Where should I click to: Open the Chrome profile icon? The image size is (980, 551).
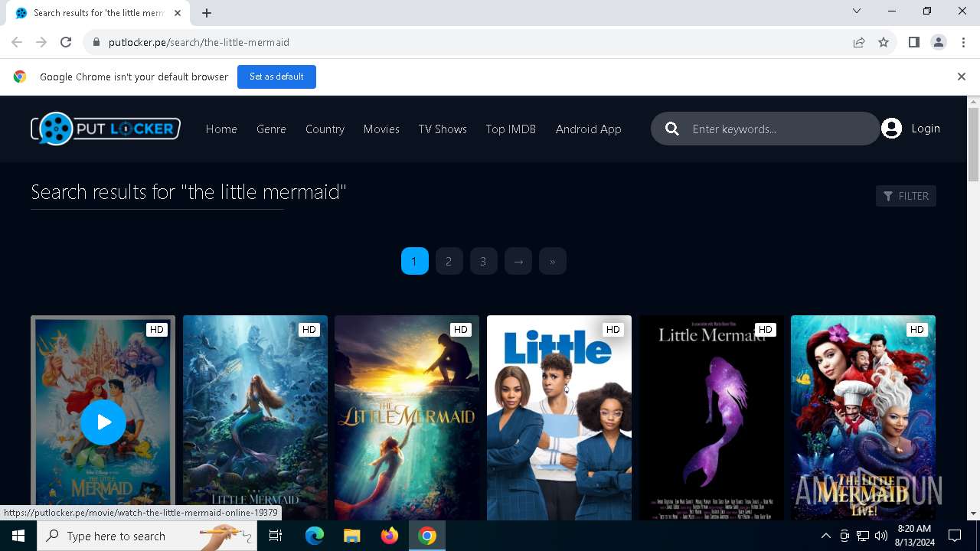pyautogui.click(x=939, y=42)
